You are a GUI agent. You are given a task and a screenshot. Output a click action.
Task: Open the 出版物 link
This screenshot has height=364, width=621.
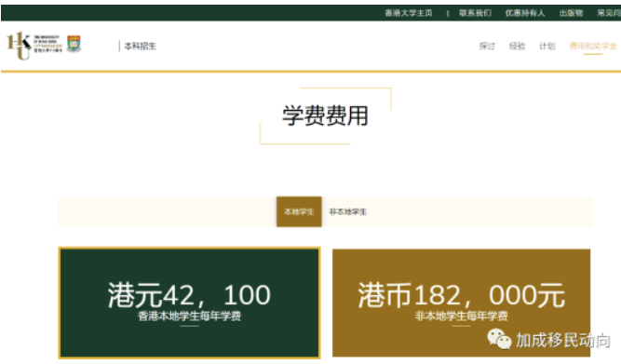(571, 13)
